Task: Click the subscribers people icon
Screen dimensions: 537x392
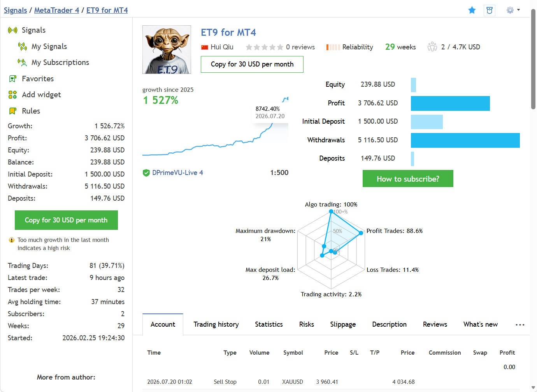Action: click(432, 47)
